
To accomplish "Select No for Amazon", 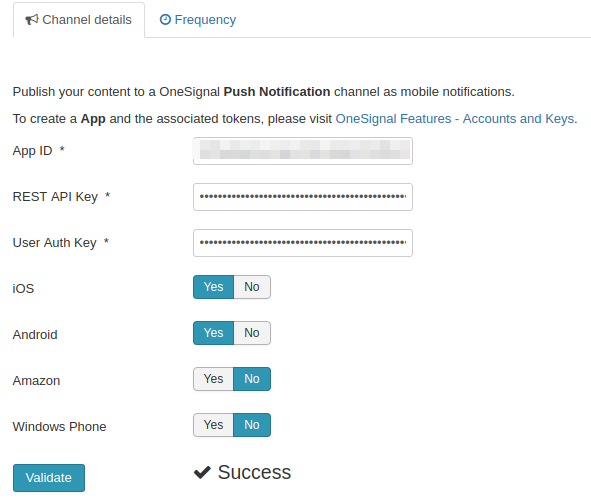I will 252,379.
